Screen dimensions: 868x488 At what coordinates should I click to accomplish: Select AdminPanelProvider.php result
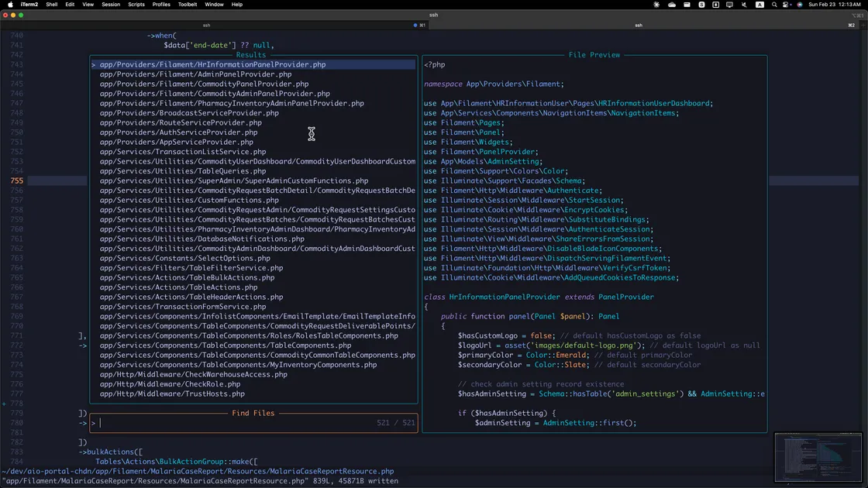pyautogui.click(x=195, y=74)
